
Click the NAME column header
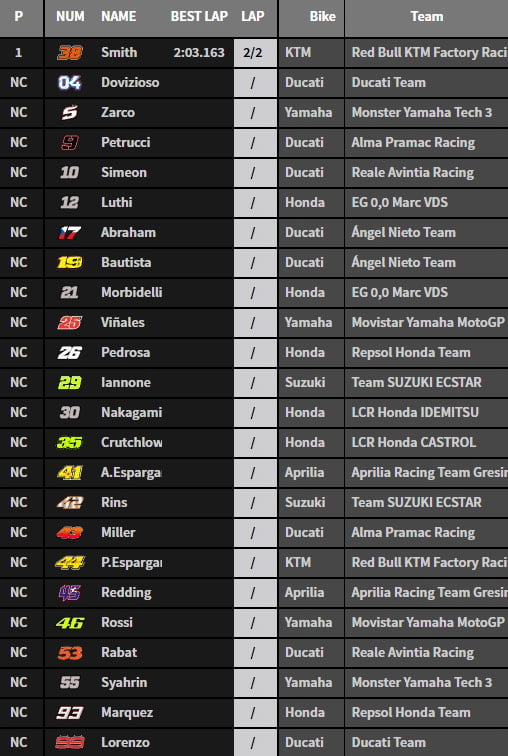coord(119,16)
